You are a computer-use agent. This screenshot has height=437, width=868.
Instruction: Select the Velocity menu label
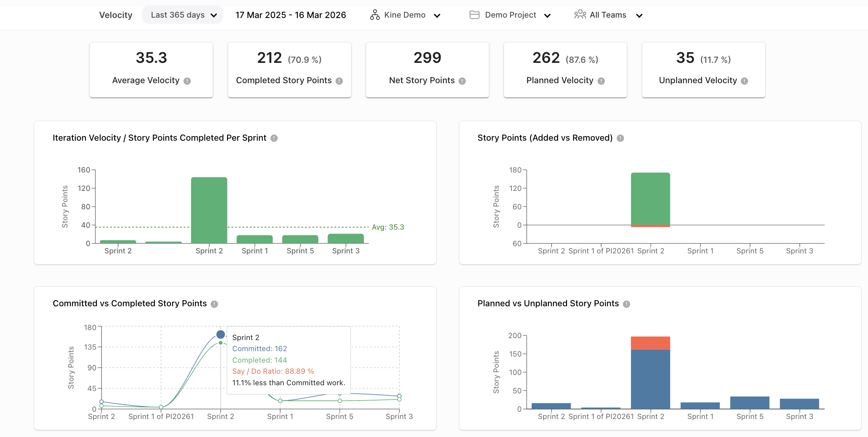click(x=115, y=15)
